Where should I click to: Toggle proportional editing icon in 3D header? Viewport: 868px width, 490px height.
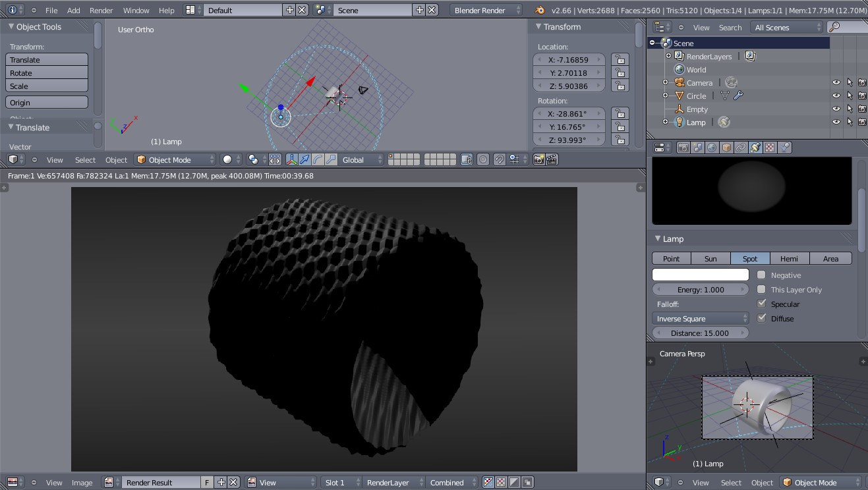pyautogui.click(x=483, y=159)
